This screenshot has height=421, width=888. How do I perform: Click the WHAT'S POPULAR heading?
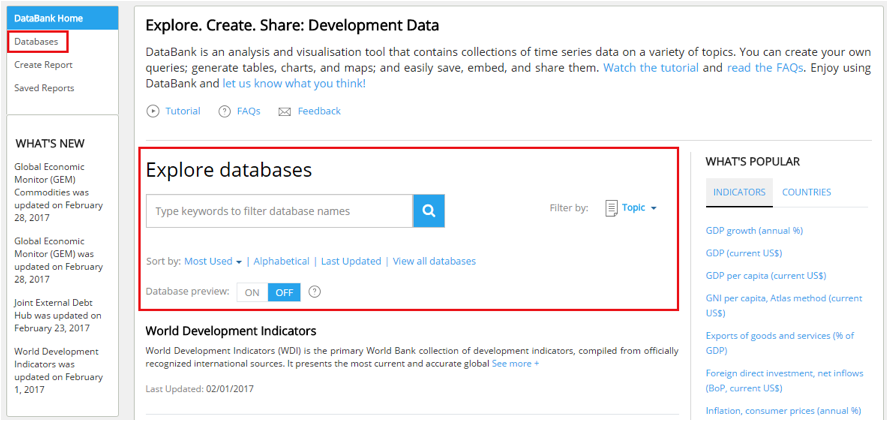tap(753, 162)
